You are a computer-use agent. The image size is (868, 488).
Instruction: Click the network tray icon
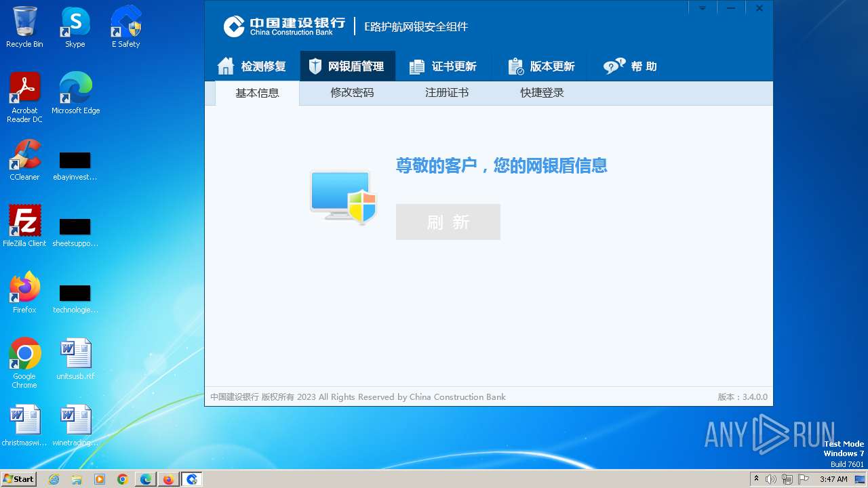787,479
